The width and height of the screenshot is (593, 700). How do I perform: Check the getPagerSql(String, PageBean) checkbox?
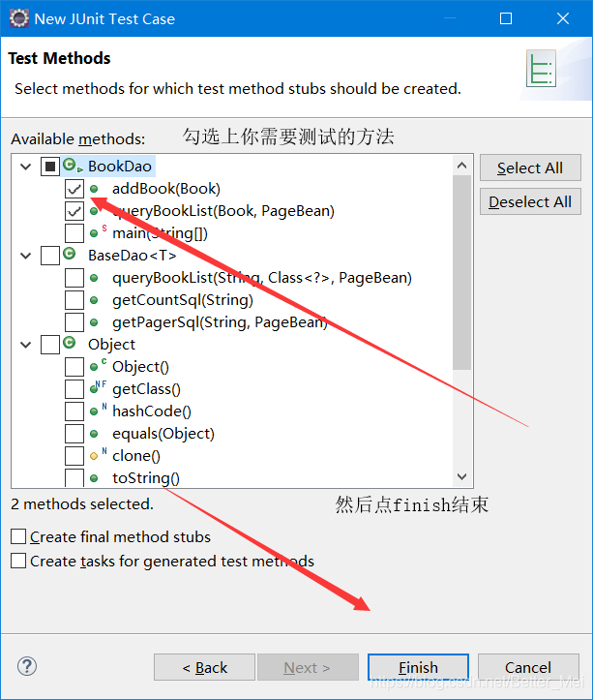click(x=74, y=322)
